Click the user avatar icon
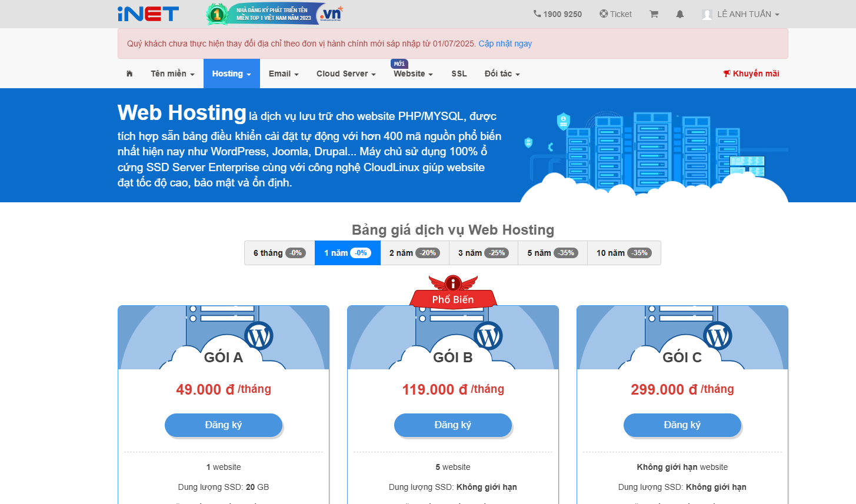This screenshot has height=504, width=856. (x=707, y=15)
